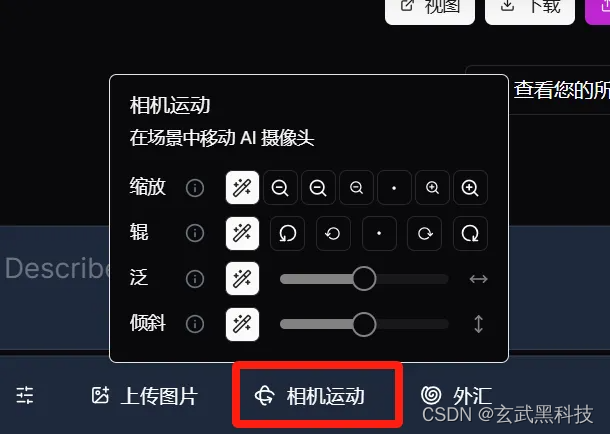Toggle the auto magic wand for 辊
610x434 pixels.
(242, 233)
